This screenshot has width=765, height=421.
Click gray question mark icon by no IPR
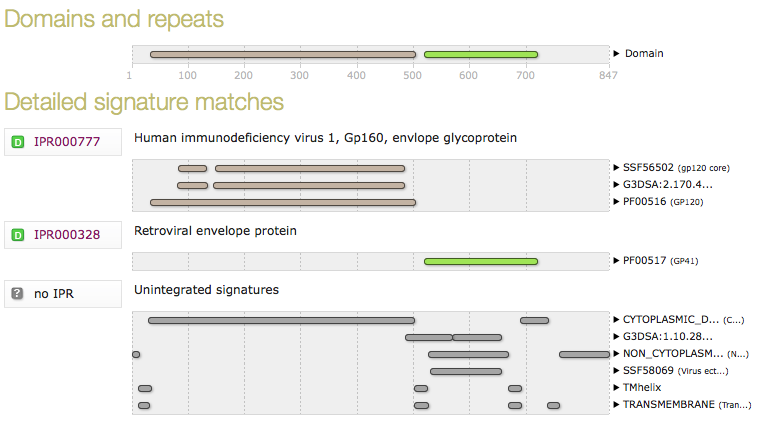click(x=17, y=294)
